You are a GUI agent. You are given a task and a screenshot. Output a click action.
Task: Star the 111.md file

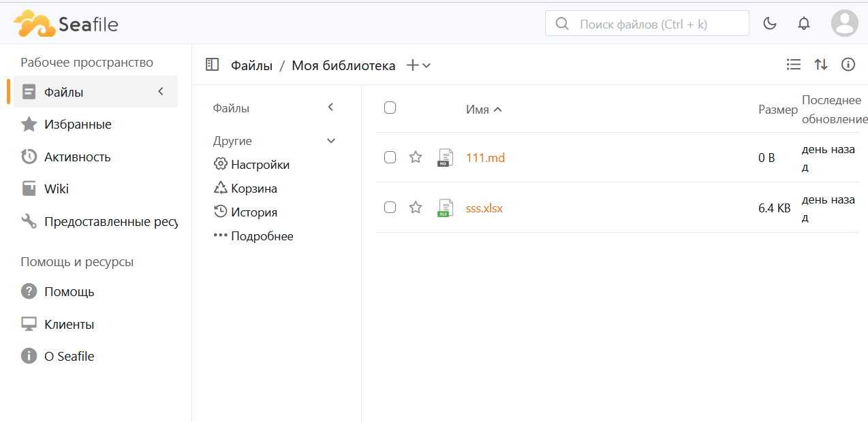pos(416,157)
